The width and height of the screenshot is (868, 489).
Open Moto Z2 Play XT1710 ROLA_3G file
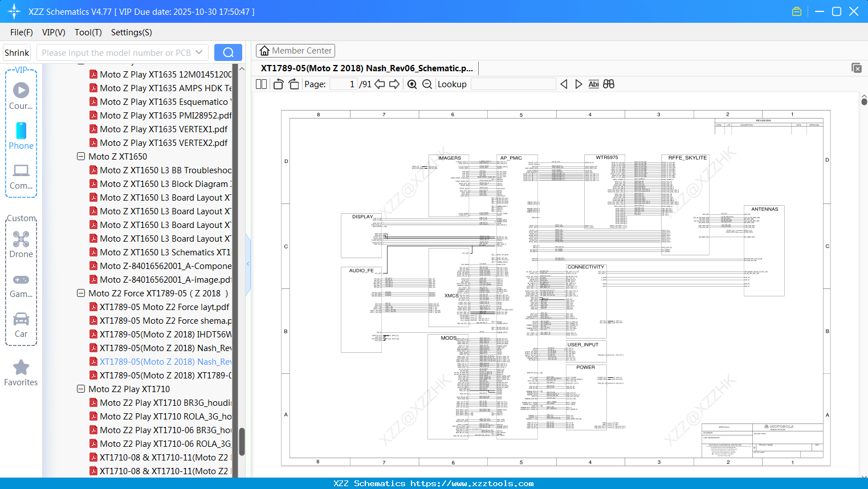[165, 416]
